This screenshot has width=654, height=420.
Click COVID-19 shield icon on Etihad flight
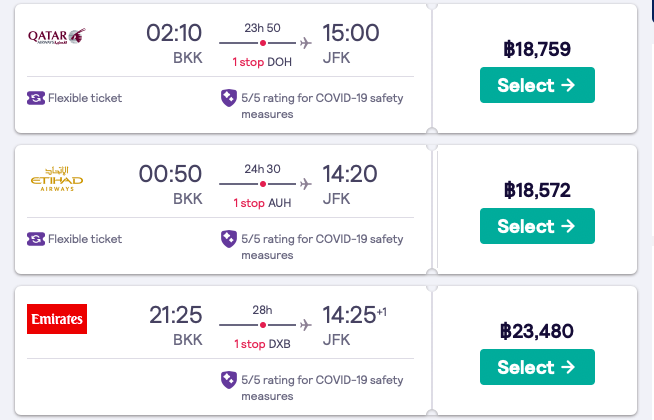coord(229,239)
